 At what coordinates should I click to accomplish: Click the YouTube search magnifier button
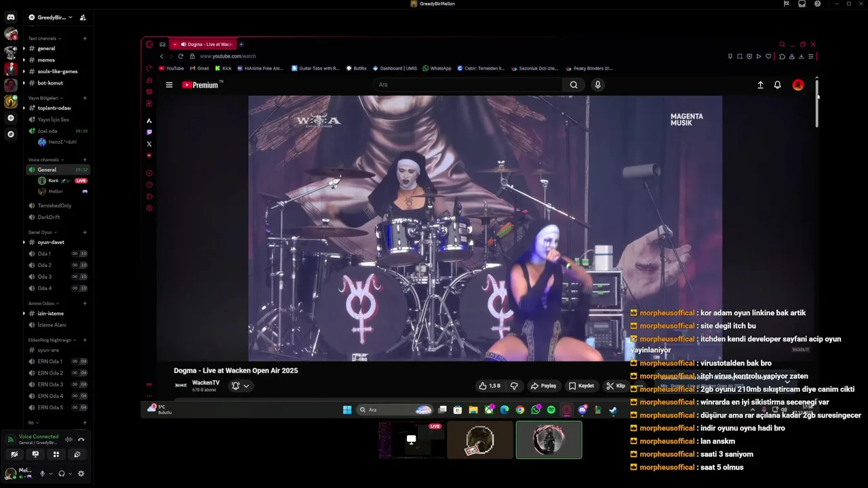pyautogui.click(x=574, y=85)
